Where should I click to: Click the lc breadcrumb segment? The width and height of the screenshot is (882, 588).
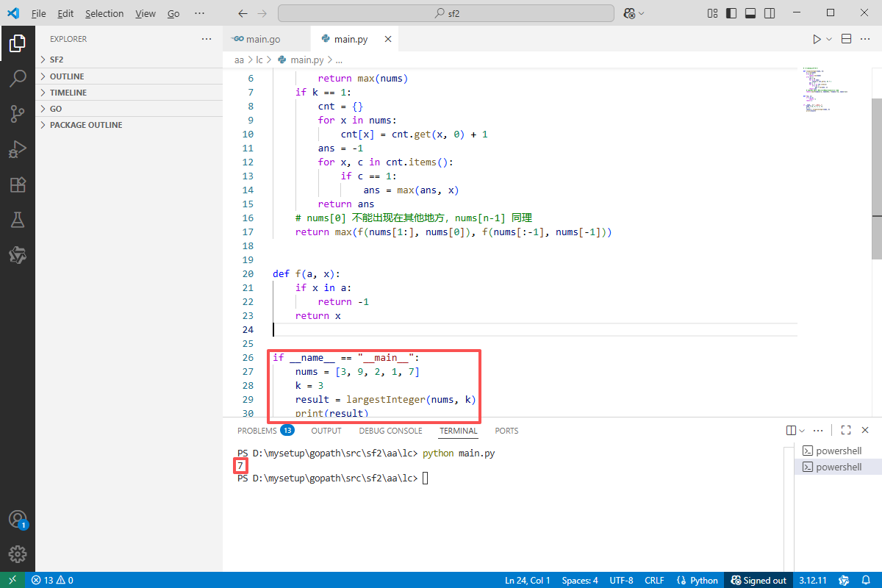click(259, 60)
